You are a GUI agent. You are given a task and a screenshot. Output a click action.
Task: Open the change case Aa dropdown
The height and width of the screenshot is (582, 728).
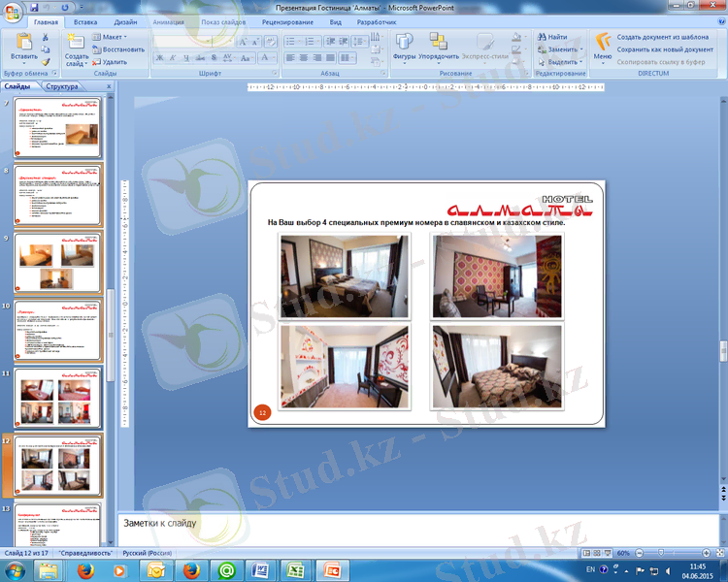click(247, 57)
